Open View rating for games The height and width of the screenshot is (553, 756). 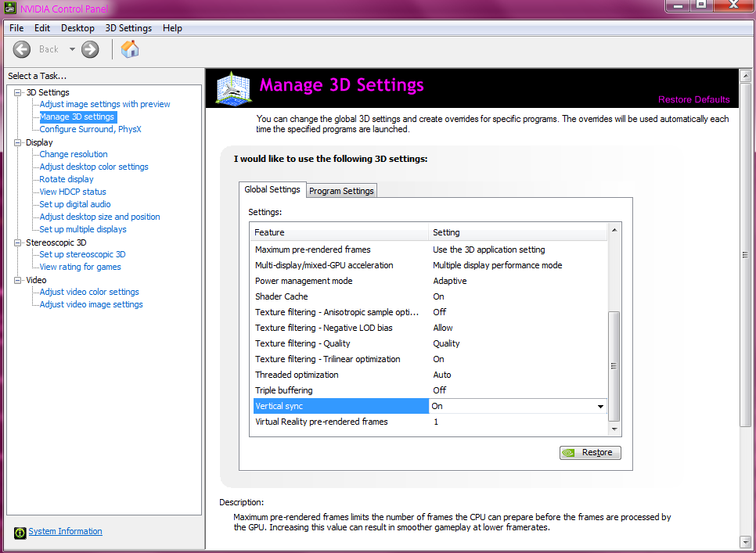point(80,267)
